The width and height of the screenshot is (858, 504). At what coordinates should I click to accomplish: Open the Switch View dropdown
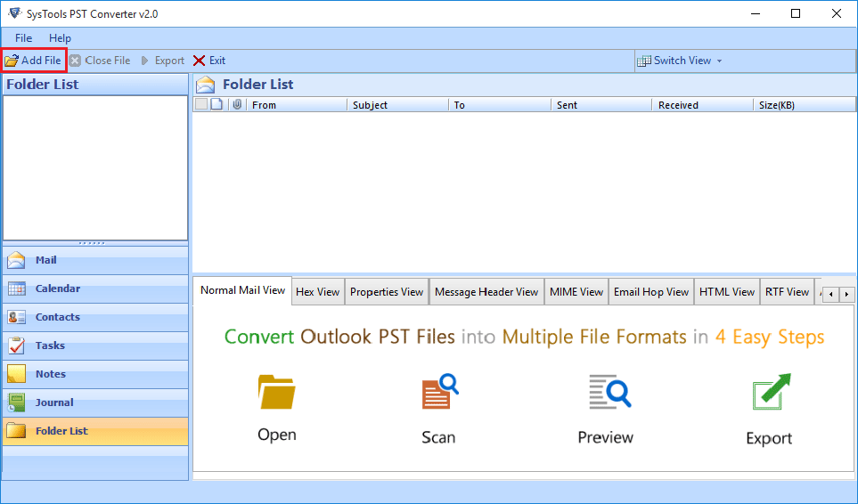pyautogui.click(x=680, y=61)
